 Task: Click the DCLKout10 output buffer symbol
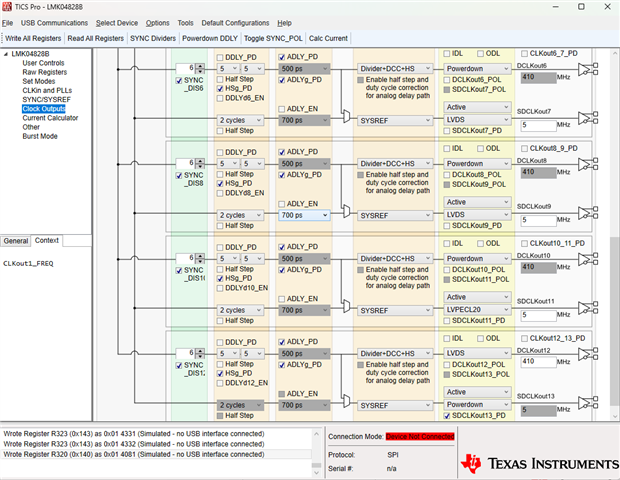click(x=588, y=259)
